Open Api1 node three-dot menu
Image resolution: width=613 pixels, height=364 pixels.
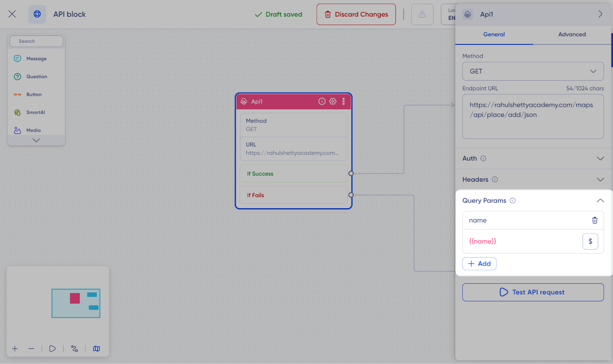[x=344, y=101]
